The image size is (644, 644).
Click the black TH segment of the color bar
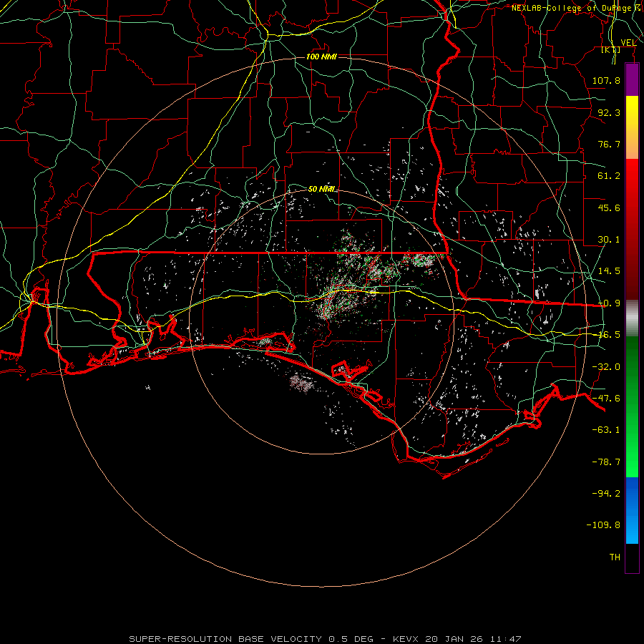[x=632, y=558]
